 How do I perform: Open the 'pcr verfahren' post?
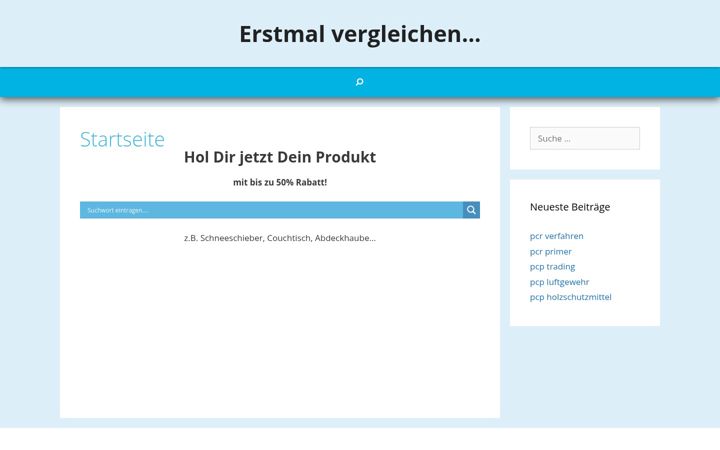coord(557,236)
